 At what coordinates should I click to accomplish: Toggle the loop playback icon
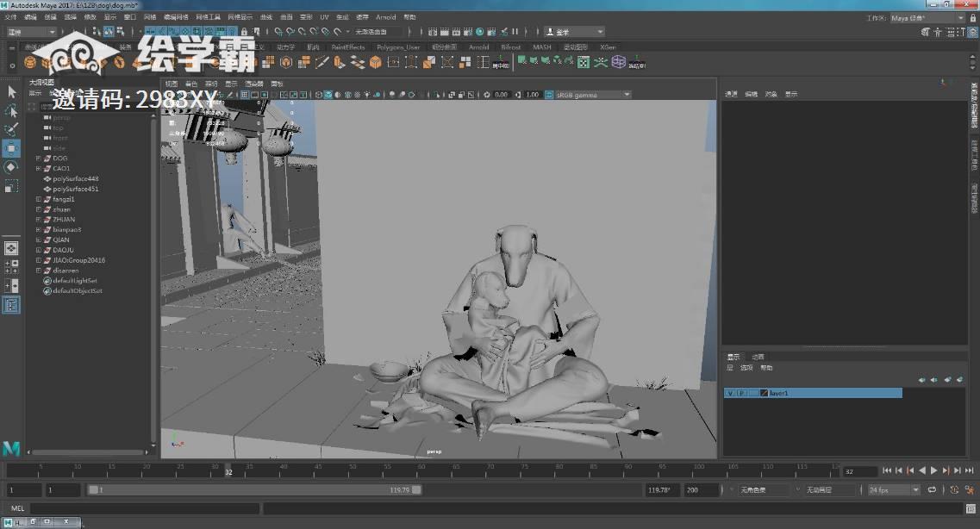point(931,489)
